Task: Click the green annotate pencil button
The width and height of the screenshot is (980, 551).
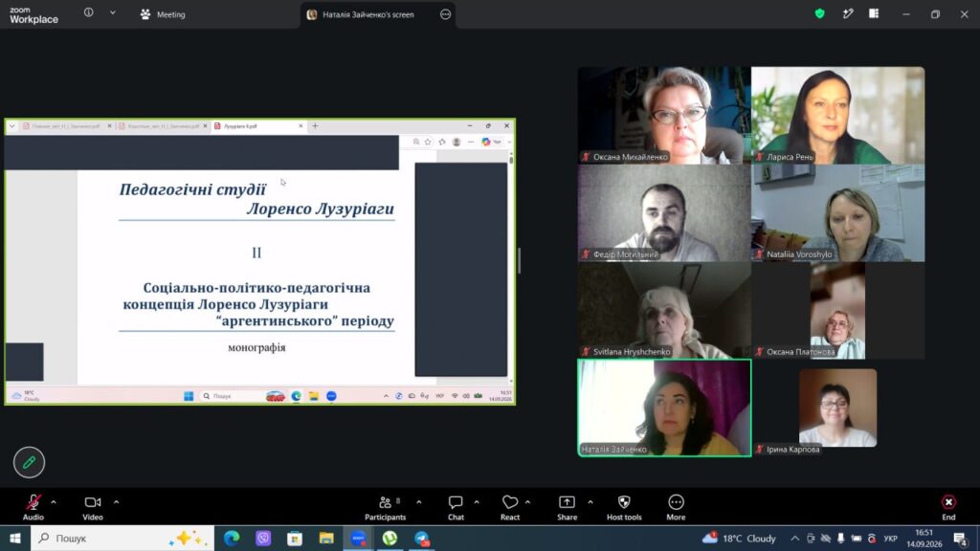Action: tap(29, 462)
